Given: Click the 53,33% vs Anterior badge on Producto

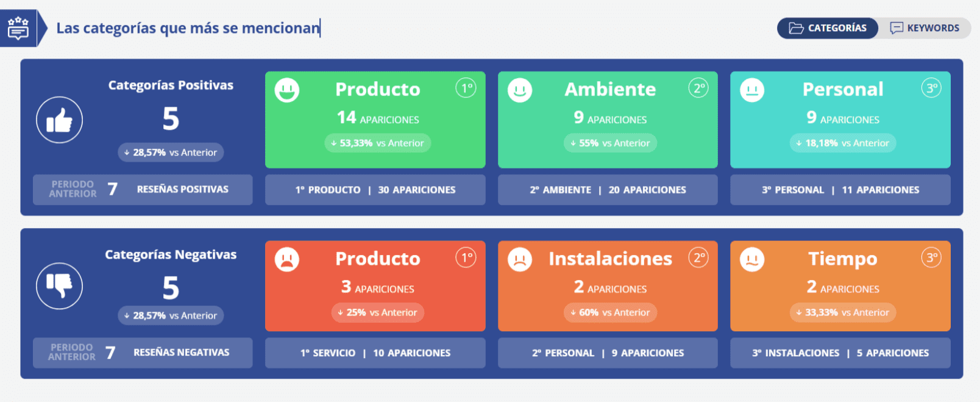Looking at the screenshot, I should (x=377, y=143).
